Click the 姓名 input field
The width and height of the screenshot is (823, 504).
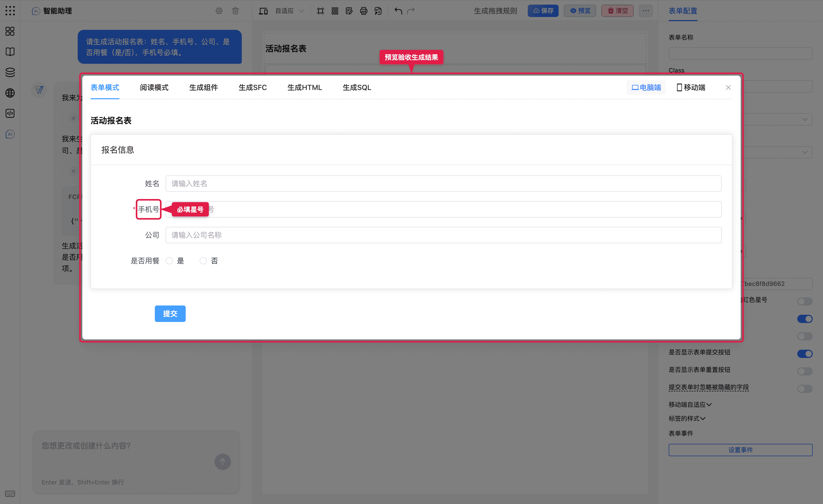tap(443, 184)
